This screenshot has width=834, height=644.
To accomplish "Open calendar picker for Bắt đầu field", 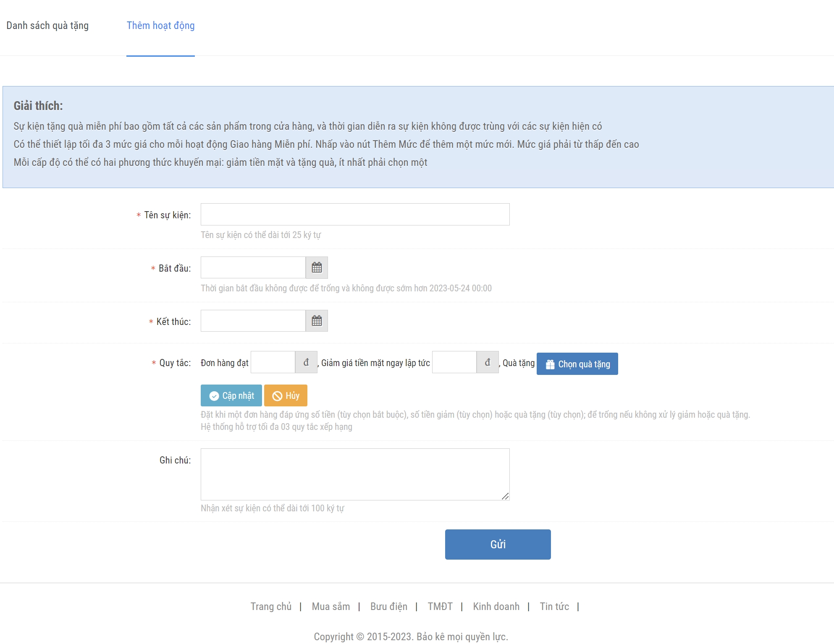I will click(x=317, y=267).
